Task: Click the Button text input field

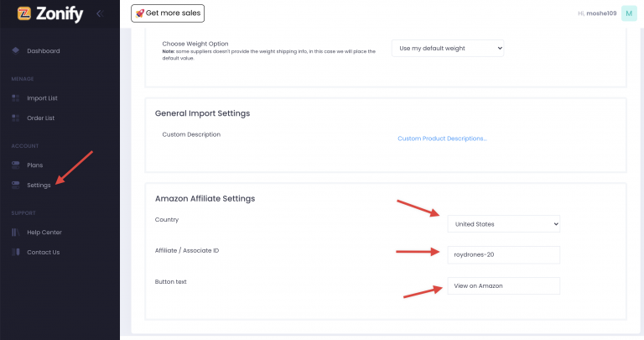Action: point(503,285)
